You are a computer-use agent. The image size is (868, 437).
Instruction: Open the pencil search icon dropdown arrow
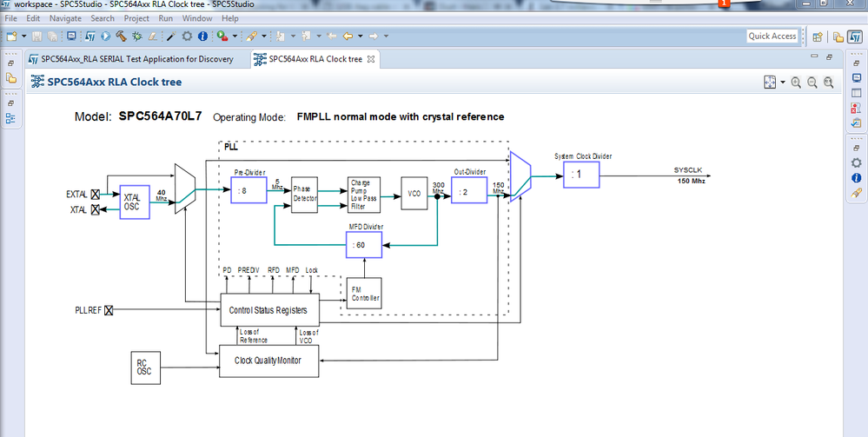coord(264,36)
